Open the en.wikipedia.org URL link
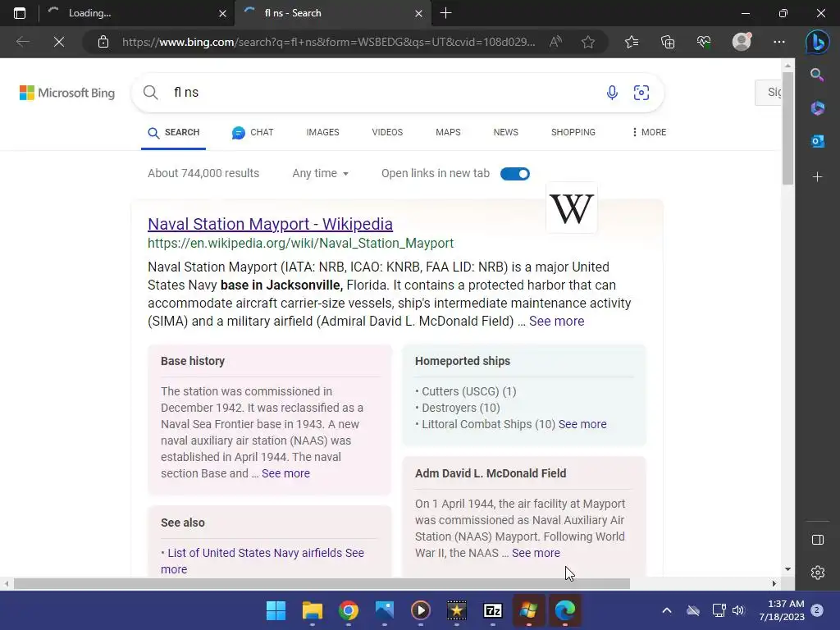840x630 pixels. (x=300, y=243)
